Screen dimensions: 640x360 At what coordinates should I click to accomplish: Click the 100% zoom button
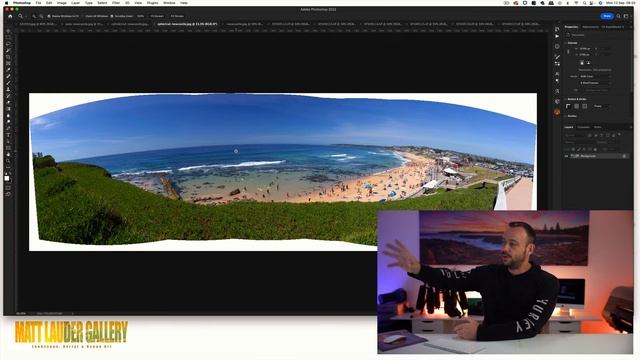(140, 16)
